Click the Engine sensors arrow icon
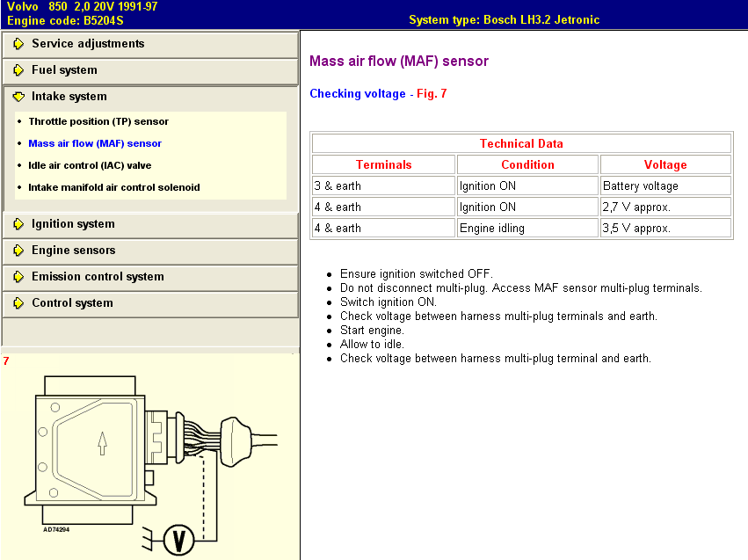The image size is (748, 560). click(18, 251)
